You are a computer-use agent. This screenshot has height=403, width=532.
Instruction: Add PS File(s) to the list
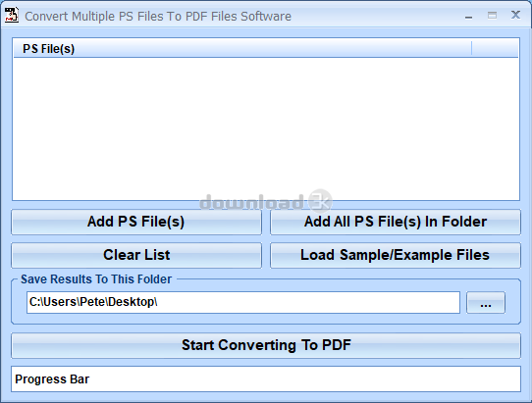pos(136,222)
